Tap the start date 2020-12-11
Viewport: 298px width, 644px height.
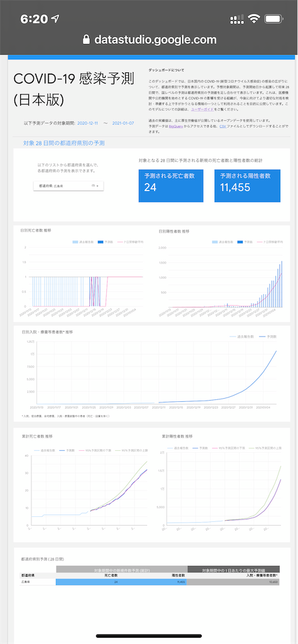pos(88,123)
